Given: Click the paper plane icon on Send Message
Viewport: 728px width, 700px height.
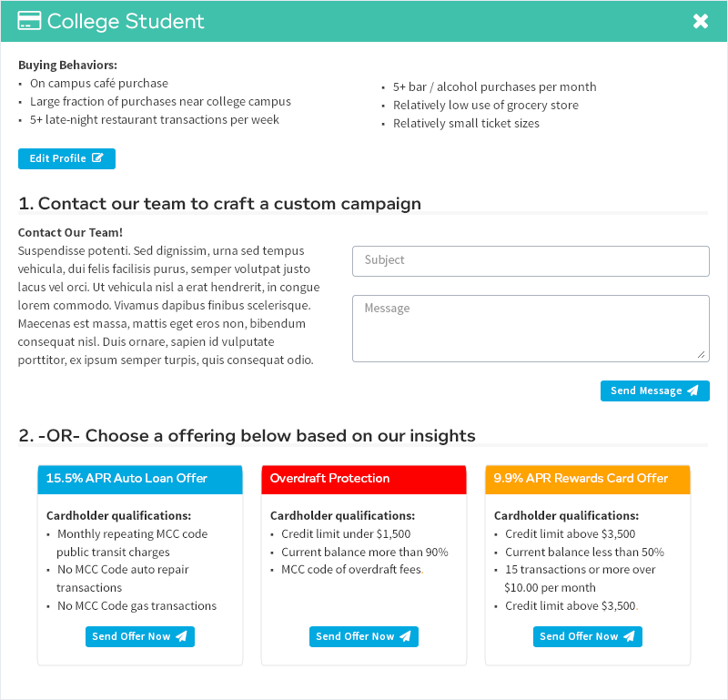Looking at the screenshot, I should point(693,391).
